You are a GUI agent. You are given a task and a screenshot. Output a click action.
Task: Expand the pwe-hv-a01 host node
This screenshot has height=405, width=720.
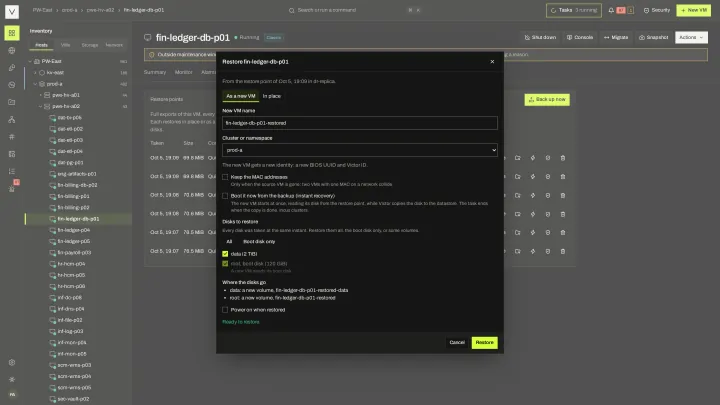[40, 95]
